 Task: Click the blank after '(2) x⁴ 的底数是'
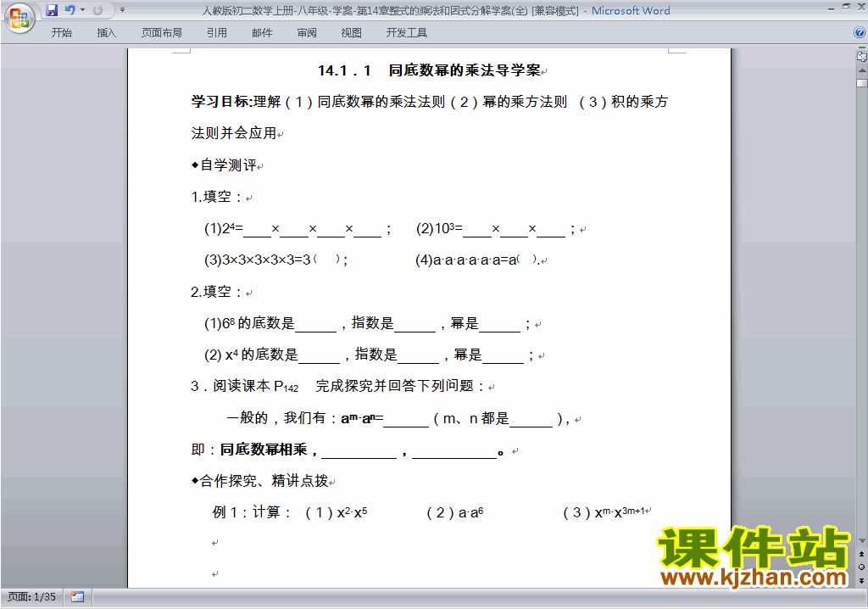click(x=319, y=357)
